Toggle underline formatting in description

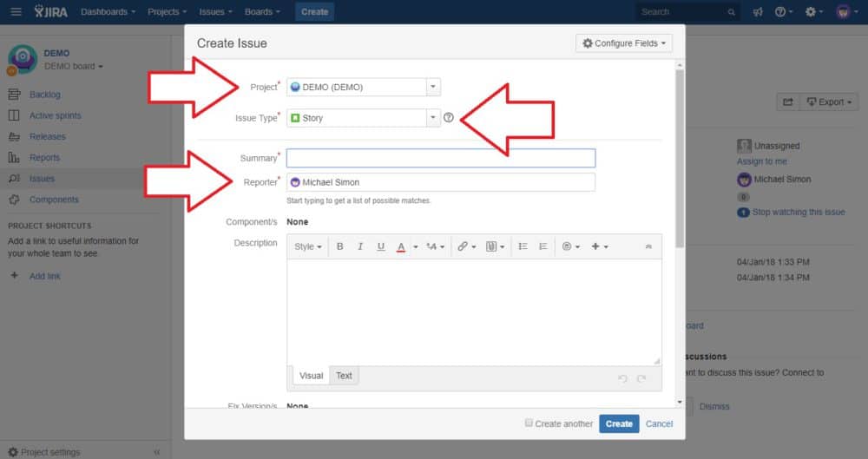pyautogui.click(x=380, y=246)
